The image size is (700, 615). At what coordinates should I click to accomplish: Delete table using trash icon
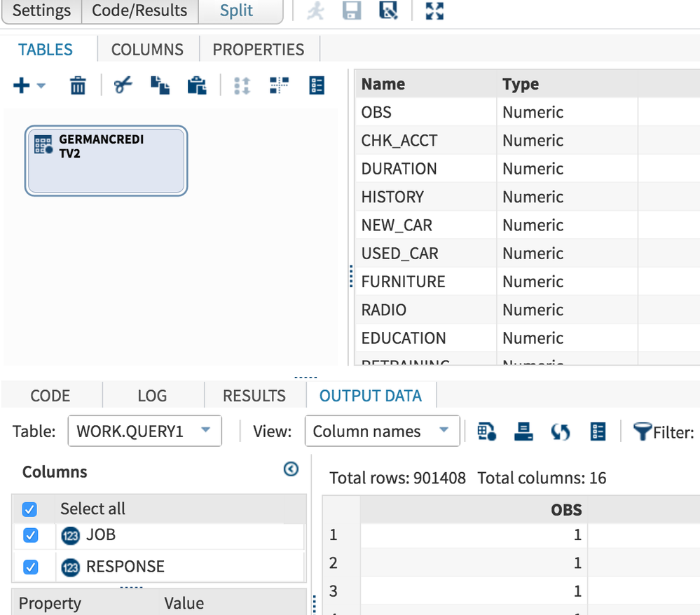point(78,85)
